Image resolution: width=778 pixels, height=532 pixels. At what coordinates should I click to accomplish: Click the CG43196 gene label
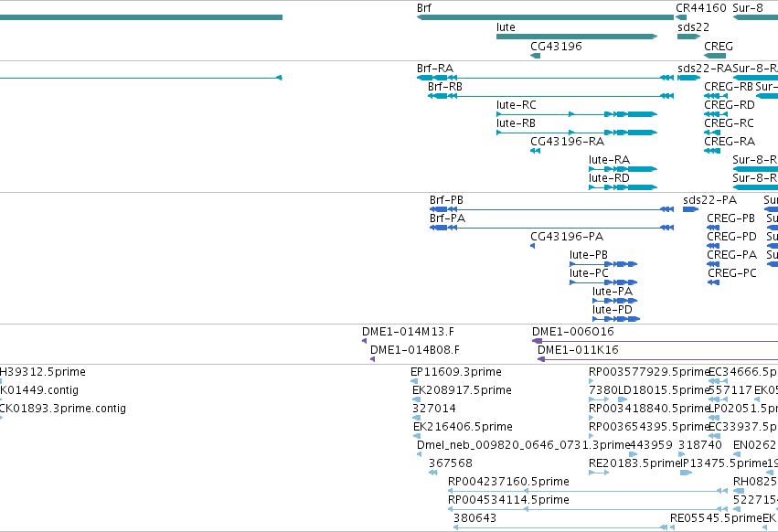pos(556,46)
